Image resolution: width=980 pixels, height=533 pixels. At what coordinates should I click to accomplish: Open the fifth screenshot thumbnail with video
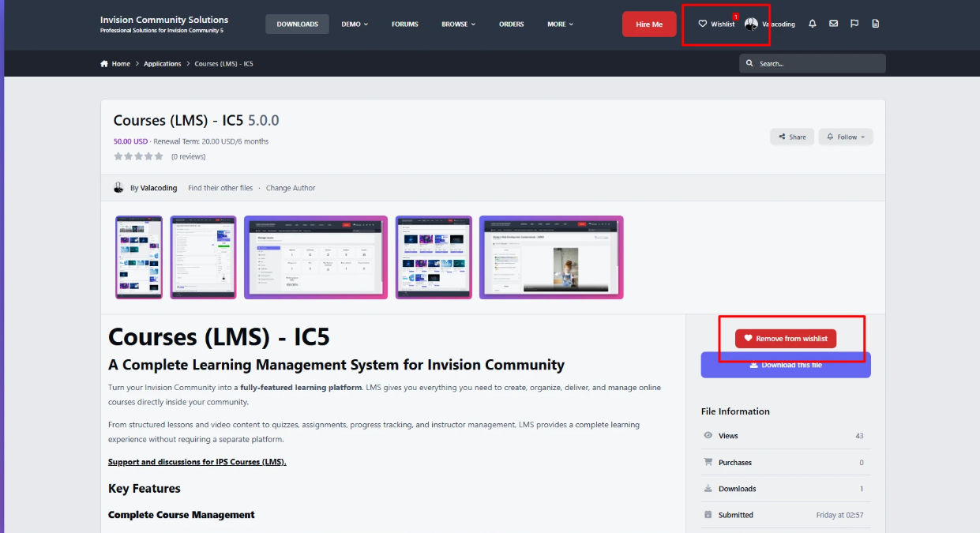[x=551, y=257]
